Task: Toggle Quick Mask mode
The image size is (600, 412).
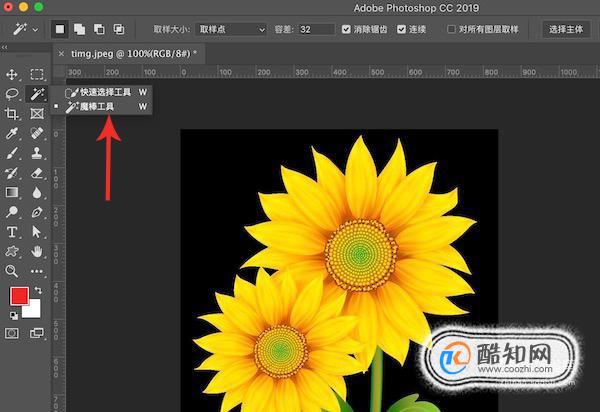Action: click(12, 333)
